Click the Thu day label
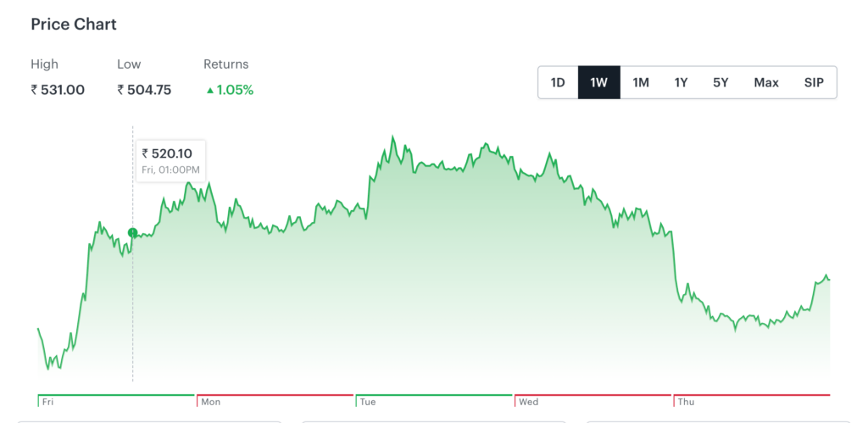868x423 pixels. pos(686,402)
